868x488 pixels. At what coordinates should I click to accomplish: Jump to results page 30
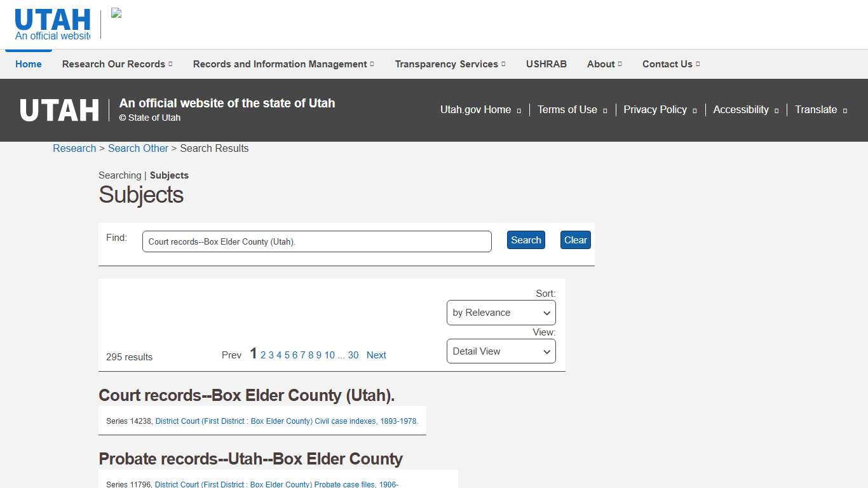353,355
